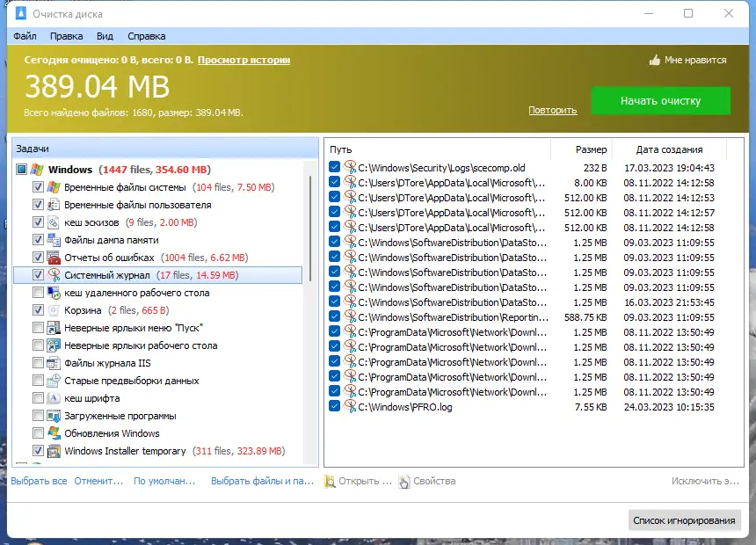Select the 'Windows Installer temporary' row text
Image resolution: width=756 pixels, height=545 pixels.
126,451
